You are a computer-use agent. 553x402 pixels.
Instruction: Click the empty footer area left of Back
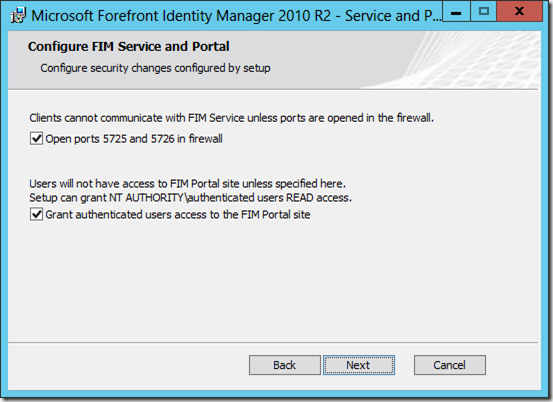[x=127, y=365]
